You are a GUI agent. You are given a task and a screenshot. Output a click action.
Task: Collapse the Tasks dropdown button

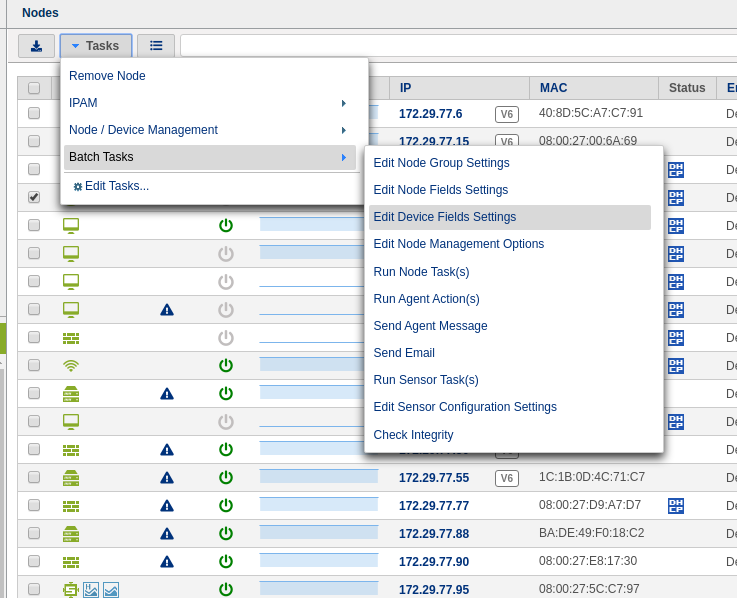point(96,46)
